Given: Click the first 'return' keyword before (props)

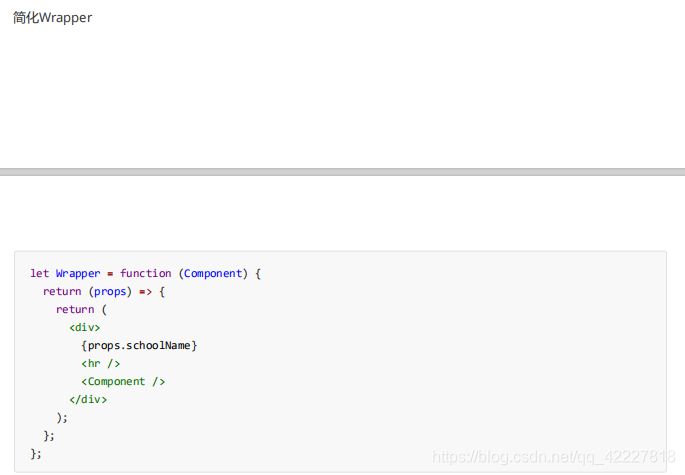Looking at the screenshot, I should pos(62,291).
